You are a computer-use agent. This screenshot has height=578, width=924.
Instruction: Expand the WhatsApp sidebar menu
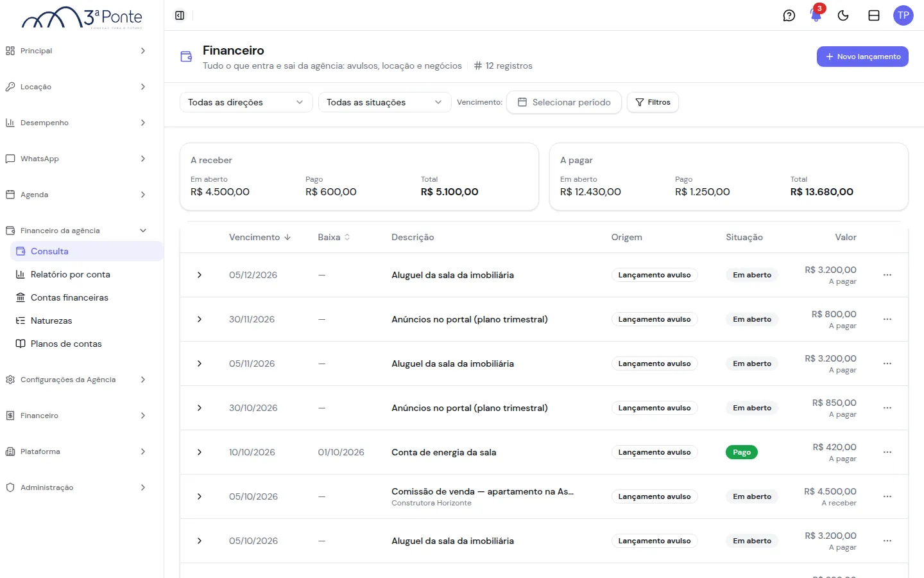click(77, 159)
